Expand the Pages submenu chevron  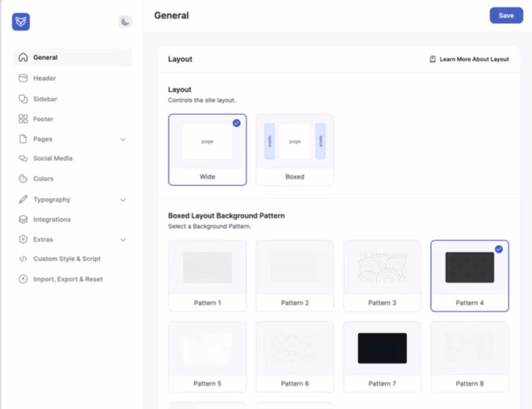pyautogui.click(x=123, y=139)
